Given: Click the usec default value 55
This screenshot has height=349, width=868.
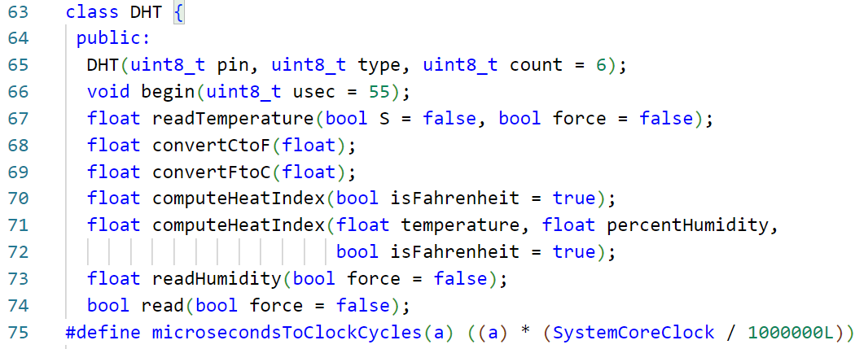Looking at the screenshot, I should click(379, 92).
